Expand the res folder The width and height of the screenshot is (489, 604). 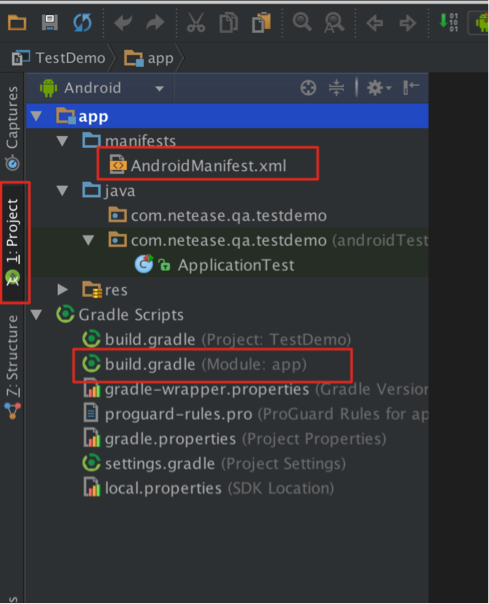coord(62,289)
